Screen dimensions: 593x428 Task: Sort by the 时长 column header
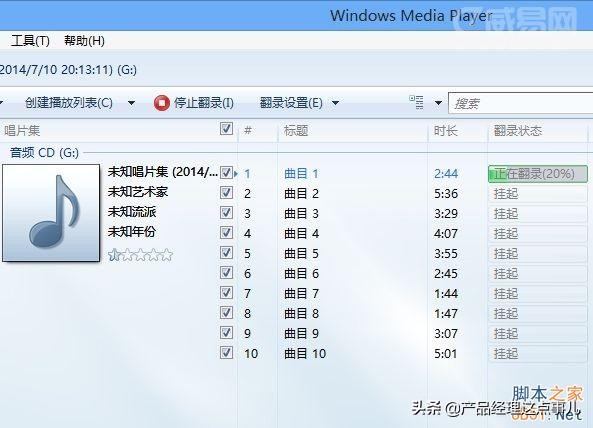click(446, 131)
